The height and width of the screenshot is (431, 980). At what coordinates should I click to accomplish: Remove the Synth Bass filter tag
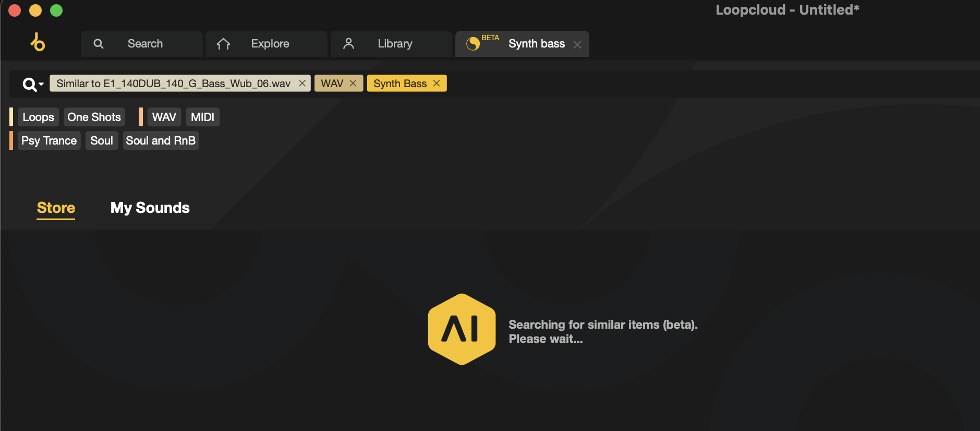click(437, 83)
